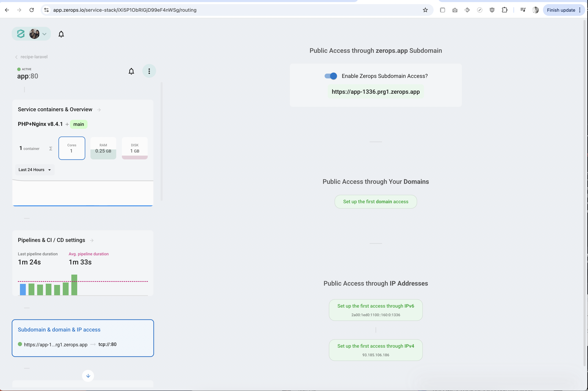
Task: Click Set up the first access through IPv6
Action: (x=375, y=310)
